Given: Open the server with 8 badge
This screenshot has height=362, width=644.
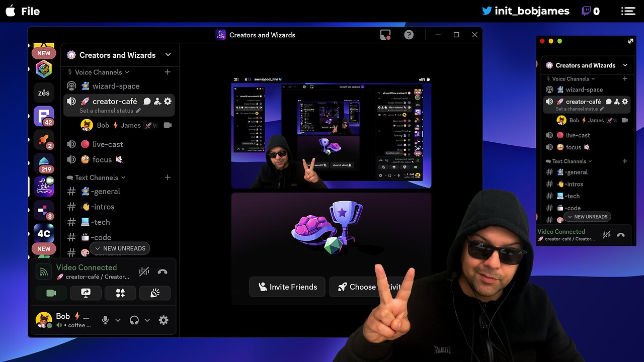Looking at the screenshot, I should pyautogui.click(x=44, y=210).
